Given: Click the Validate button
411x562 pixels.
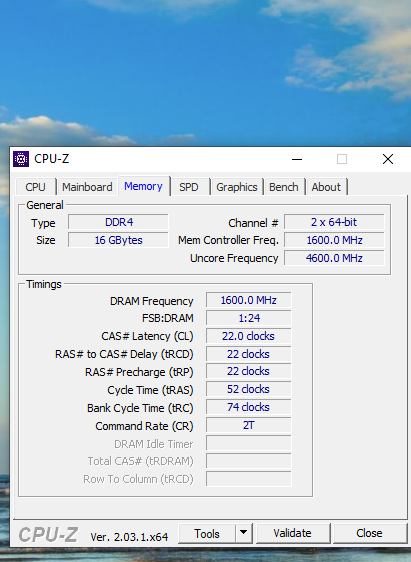Looking at the screenshot, I should (292, 533).
